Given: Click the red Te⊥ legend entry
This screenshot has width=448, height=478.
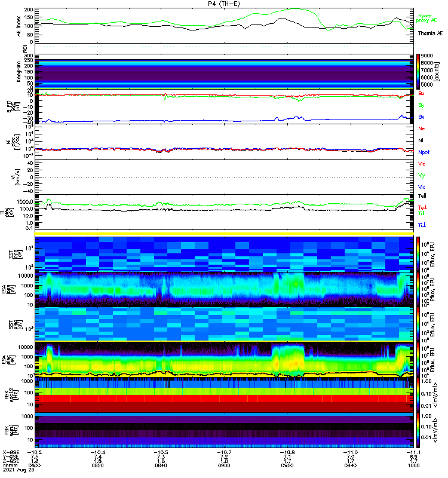Looking at the screenshot, I should click(422, 207).
